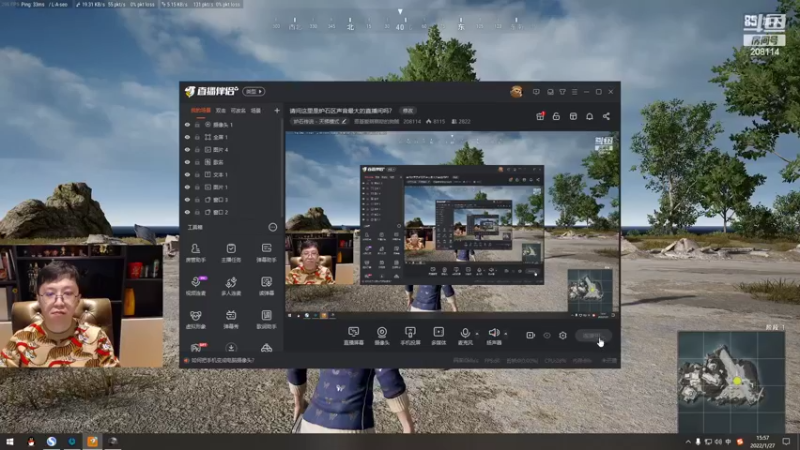Collapse the 工具箱 toolbox section
Viewport: 800px width, 450px height.
point(272,227)
